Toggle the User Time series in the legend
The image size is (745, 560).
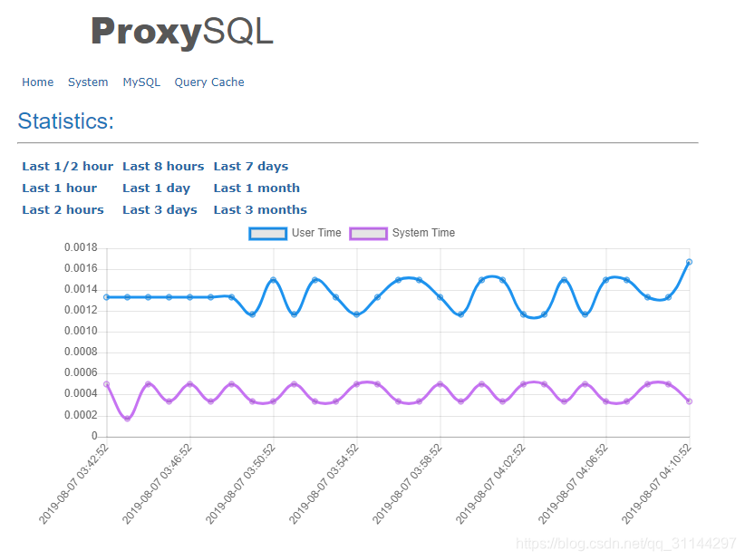coord(319,233)
